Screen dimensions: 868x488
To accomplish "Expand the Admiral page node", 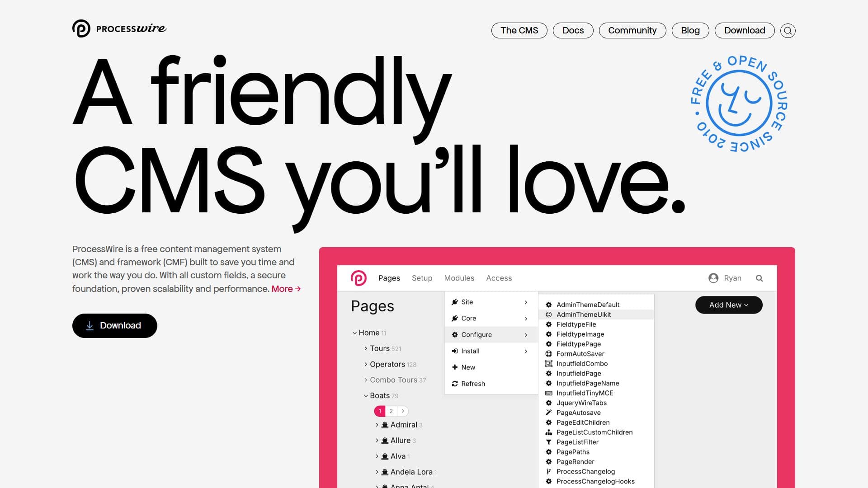I will [377, 425].
